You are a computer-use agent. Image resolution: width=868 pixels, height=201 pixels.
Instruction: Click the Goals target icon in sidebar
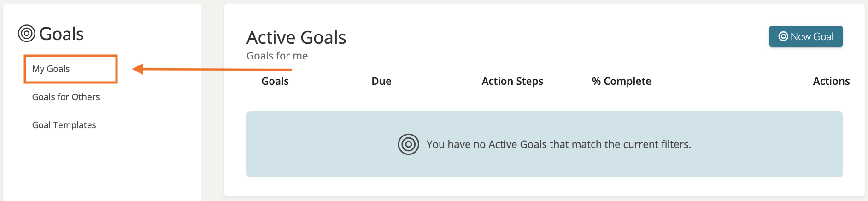pos(27,34)
